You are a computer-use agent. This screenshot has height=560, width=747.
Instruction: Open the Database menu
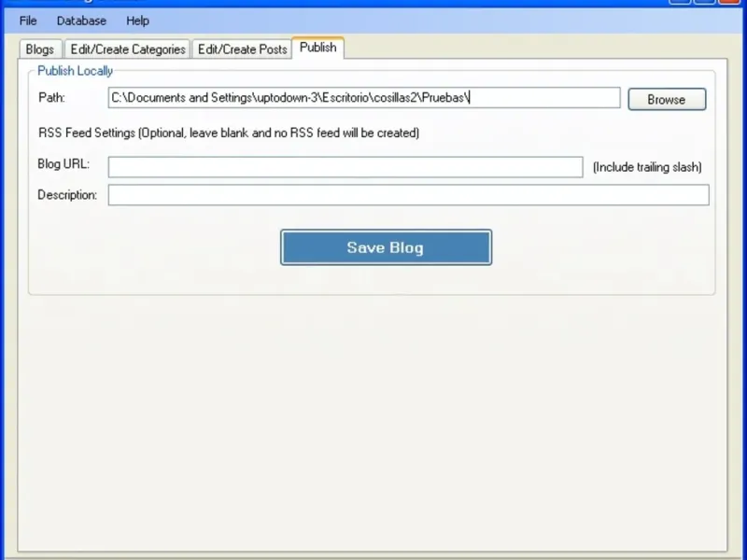pos(81,21)
